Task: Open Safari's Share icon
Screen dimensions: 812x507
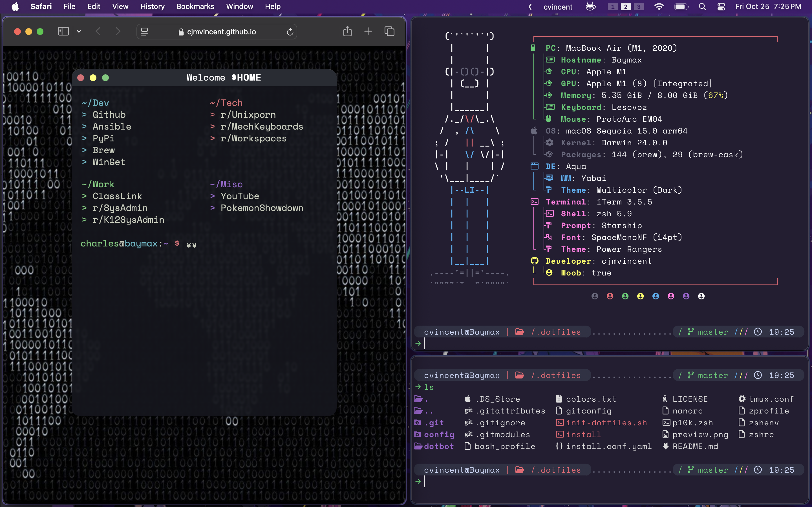Action: coord(347,32)
